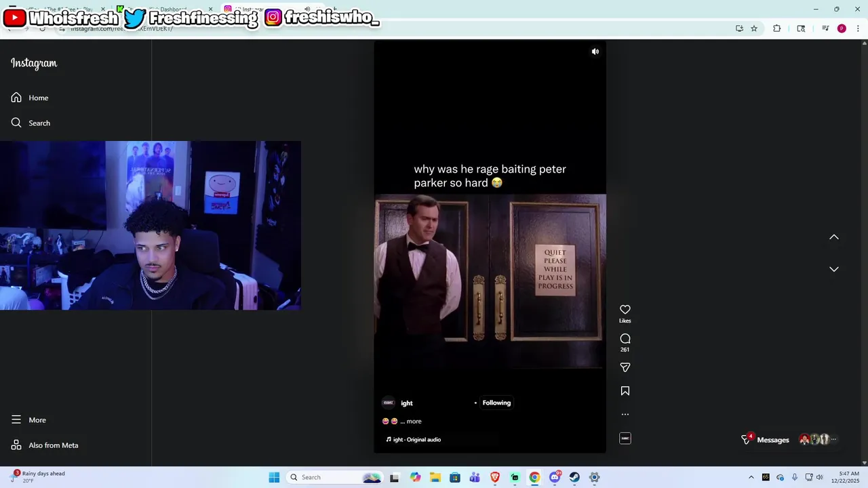
Task: Open Microsoft Store from the taskbar
Action: (x=455, y=477)
